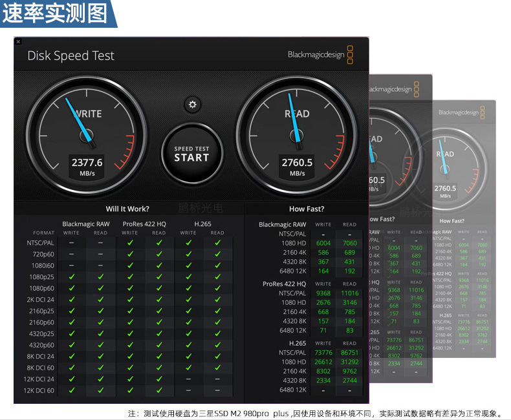Click ProRes 422 HQ NTSC/PAL write value 9368
This screenshot has width=511, height=420.
tap(323, 293)
